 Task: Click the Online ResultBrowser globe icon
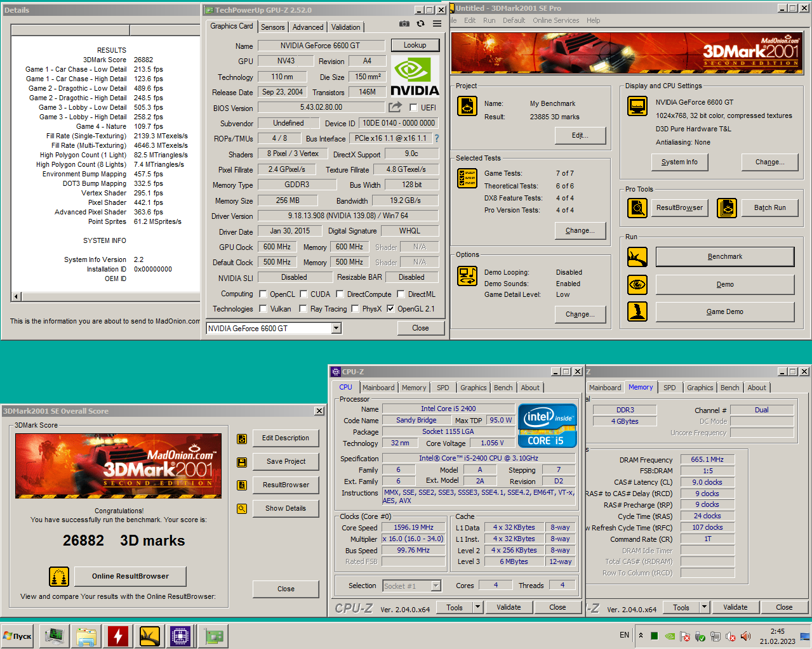pyautogui.click(x=59, y=577)
